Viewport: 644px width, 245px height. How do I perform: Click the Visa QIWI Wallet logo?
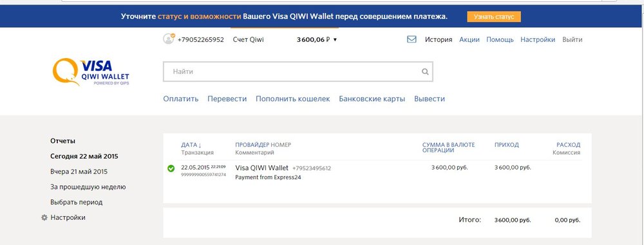coord(91,72)
